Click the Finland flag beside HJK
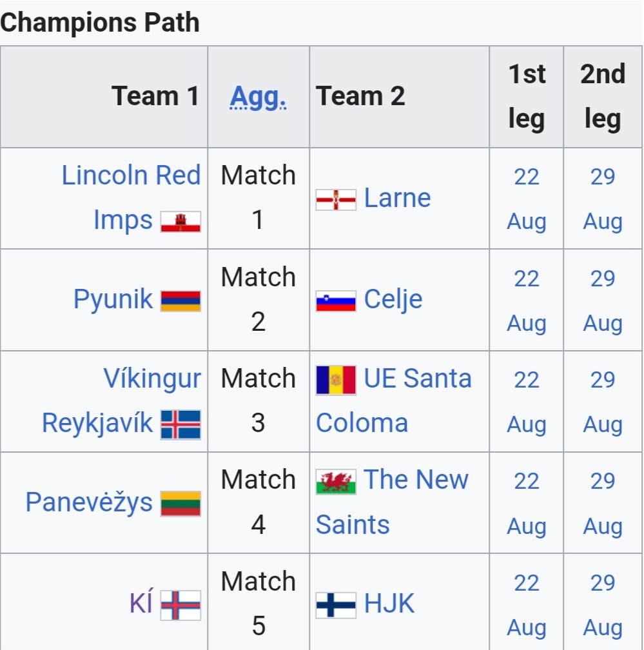This screenshot has width=644, height=650. 336,606
